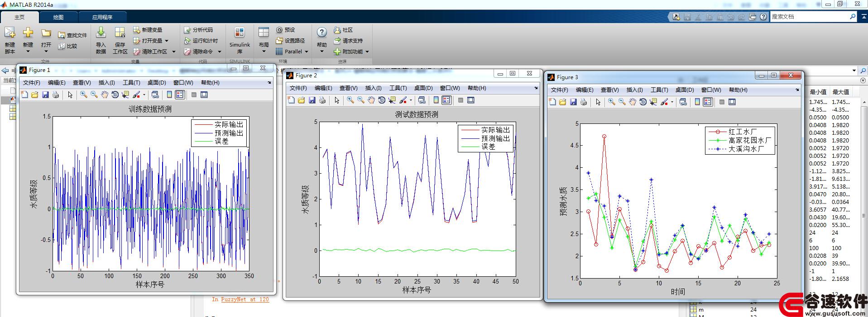Select Rotate 3D tool in Figure 2
Image resolution: width=868 pixels, height=317 pixels.
coord(382,100)
